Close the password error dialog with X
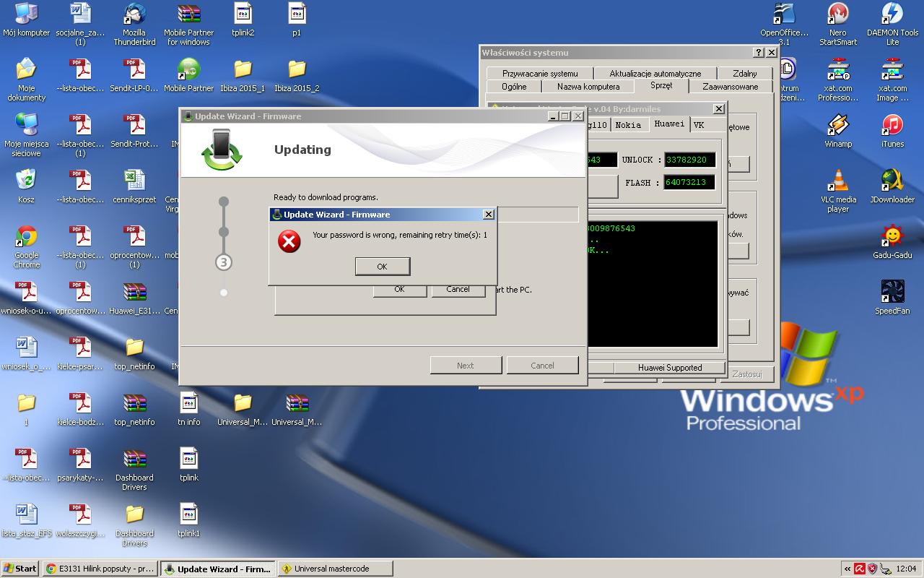This screenshot has height=578, width=924. coord(489,215)
